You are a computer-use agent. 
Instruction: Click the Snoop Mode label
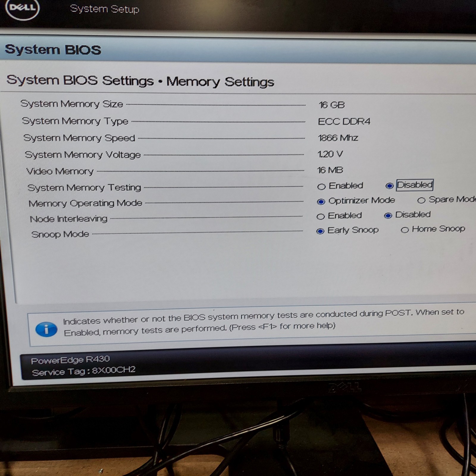coord(60,234)
